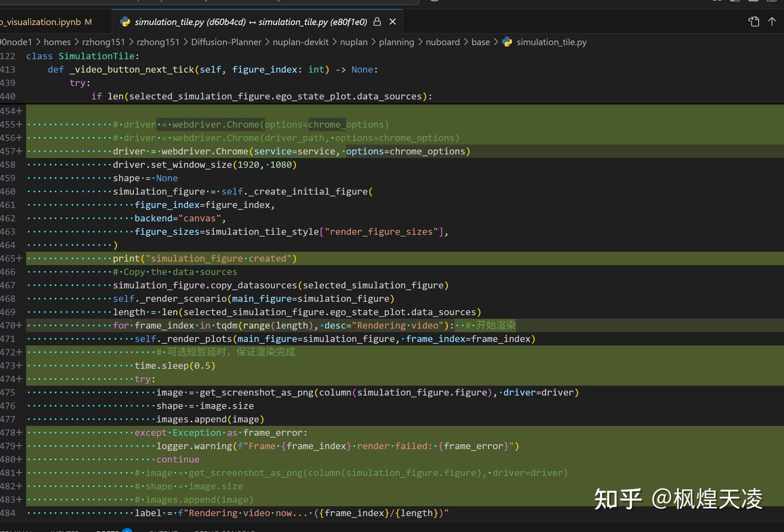Click the Python icon in the breadcrumb path
Image resolution: width=784 pixels, height=532 pixels.
(x=507, y=42)
